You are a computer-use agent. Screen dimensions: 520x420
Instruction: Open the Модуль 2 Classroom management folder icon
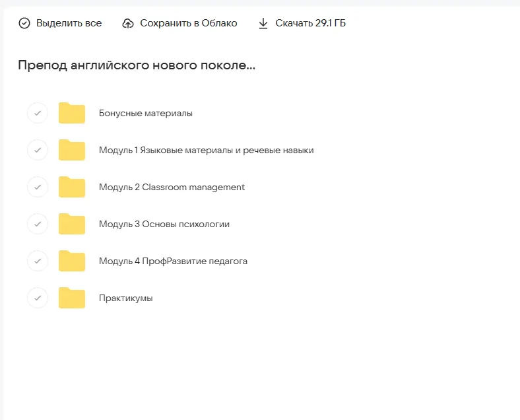tap(72, 188)
